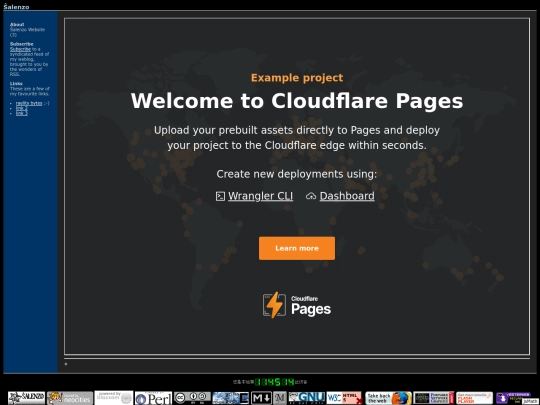Click the Salenzo badge in footer

pyautogui.click(x=27, y=398)
